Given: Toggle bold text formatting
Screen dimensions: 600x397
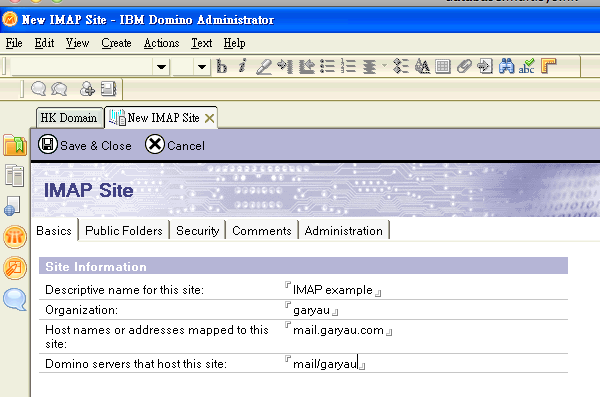Looking at the screenshot, I should (x=222, y=66).
